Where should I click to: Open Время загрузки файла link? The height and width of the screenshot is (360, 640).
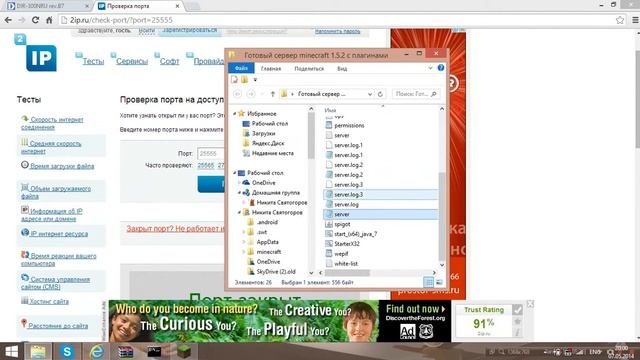click(62, 166)
